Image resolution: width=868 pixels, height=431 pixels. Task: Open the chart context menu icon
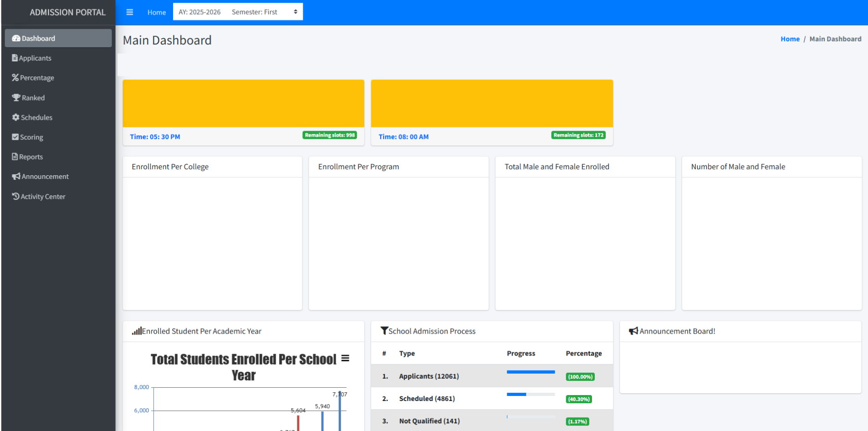tap(345, 359)
